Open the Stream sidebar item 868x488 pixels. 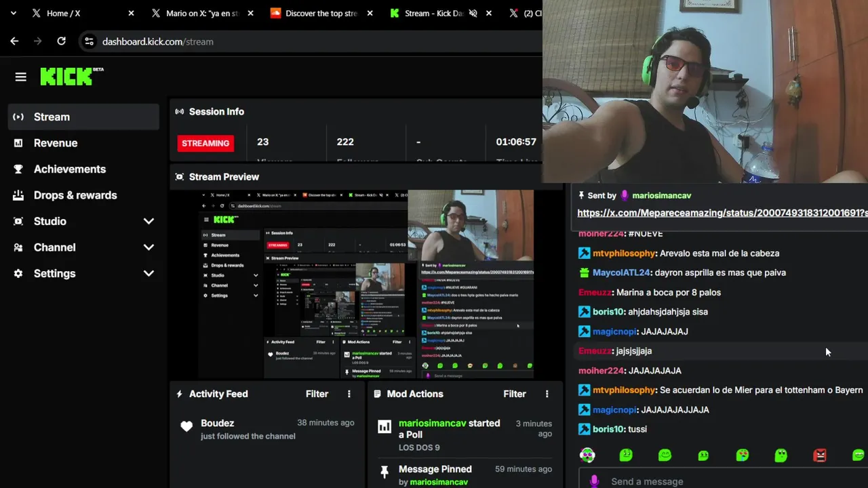83,117
